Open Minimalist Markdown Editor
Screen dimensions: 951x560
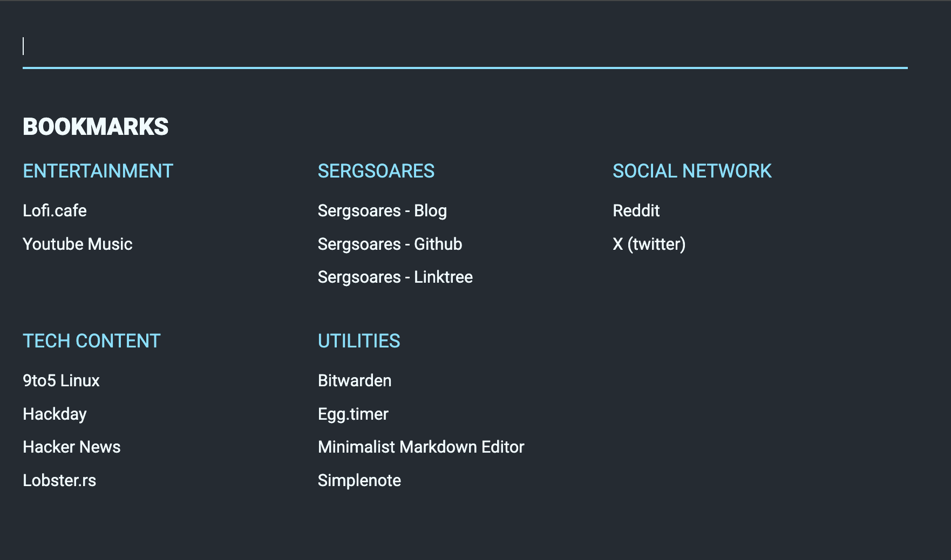click(421, 447)
